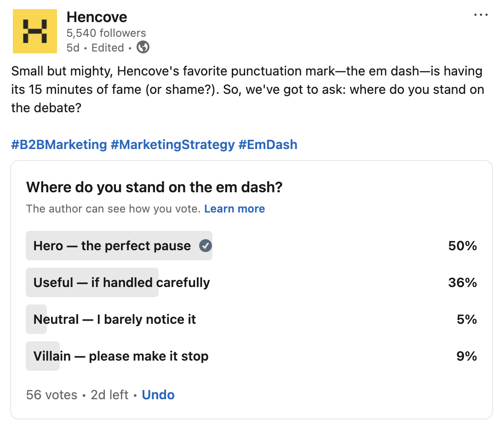Click the 50% result bar for Hero option
The width and height of the screenshot is (504, 425).
(462, 246)
